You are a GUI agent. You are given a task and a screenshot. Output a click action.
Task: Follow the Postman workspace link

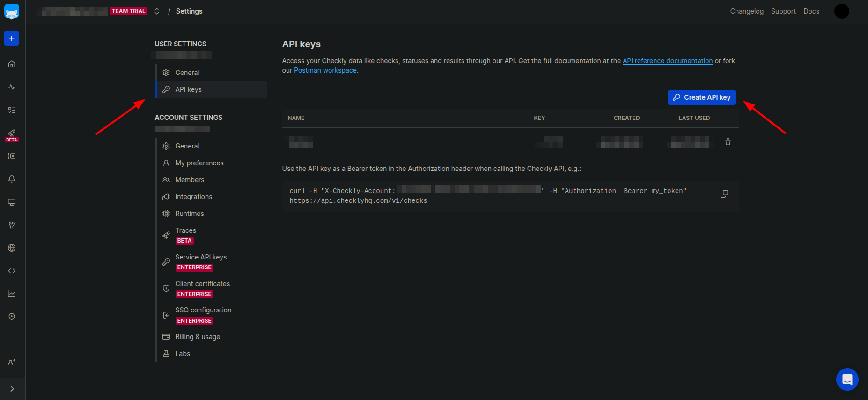325,70
